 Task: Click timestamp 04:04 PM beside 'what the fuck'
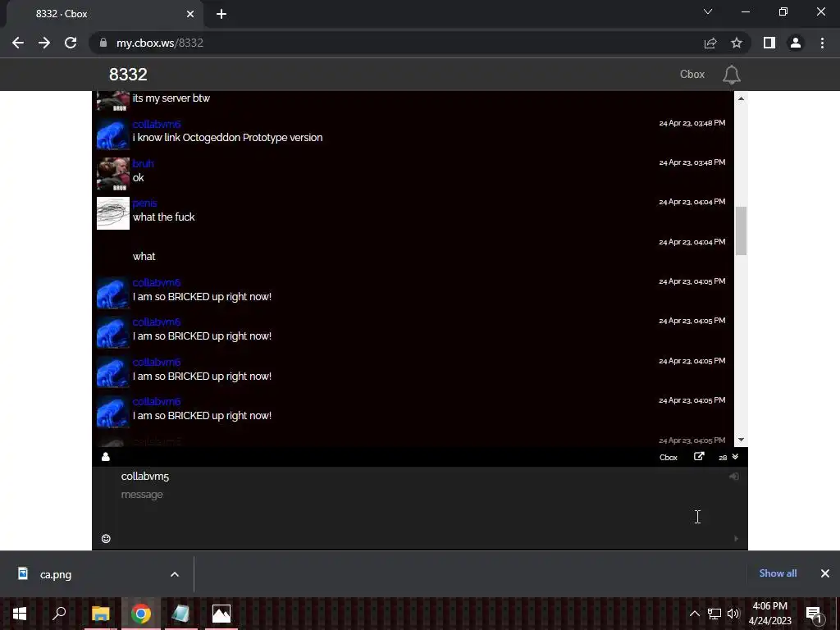692,202
